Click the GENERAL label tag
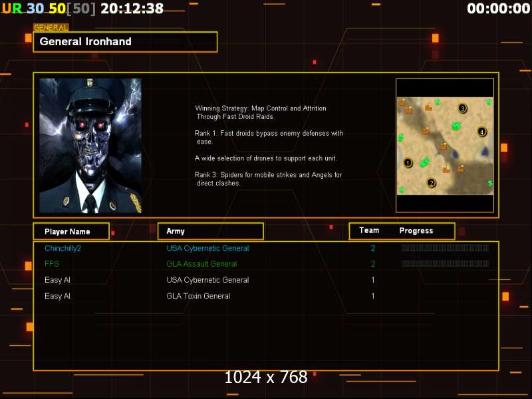532x399 pixels. click(x=51, y=28)
